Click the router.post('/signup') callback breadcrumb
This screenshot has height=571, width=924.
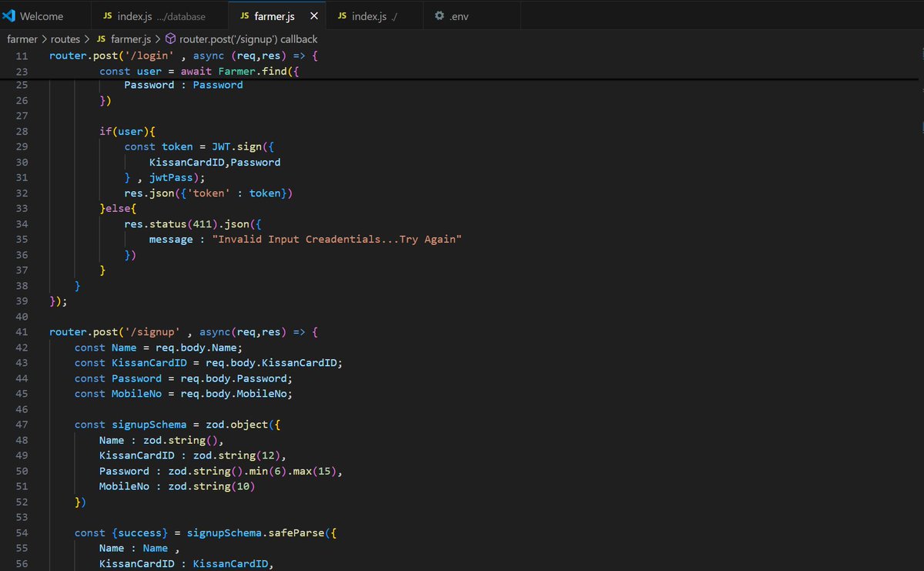point(249,39)
